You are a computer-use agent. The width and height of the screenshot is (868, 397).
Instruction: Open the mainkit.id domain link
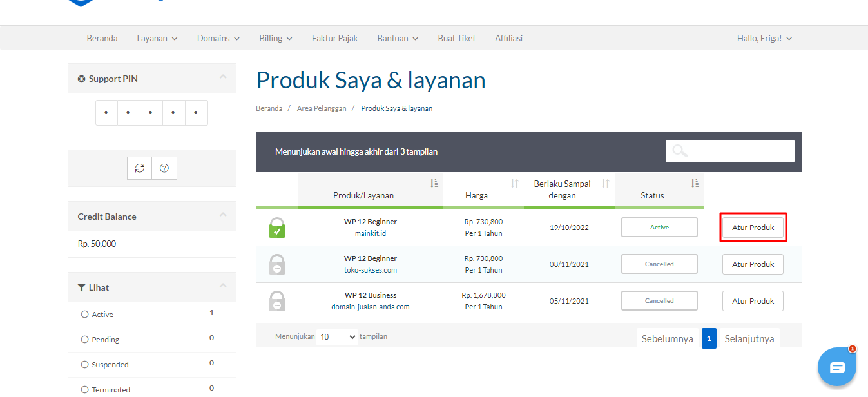(x=371, y=233)
